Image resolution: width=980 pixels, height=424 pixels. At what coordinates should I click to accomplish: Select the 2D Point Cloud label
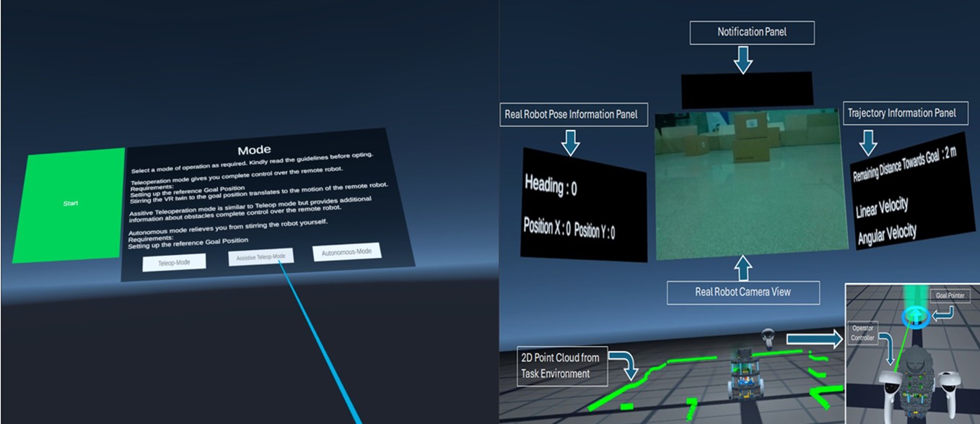point(562,365)
